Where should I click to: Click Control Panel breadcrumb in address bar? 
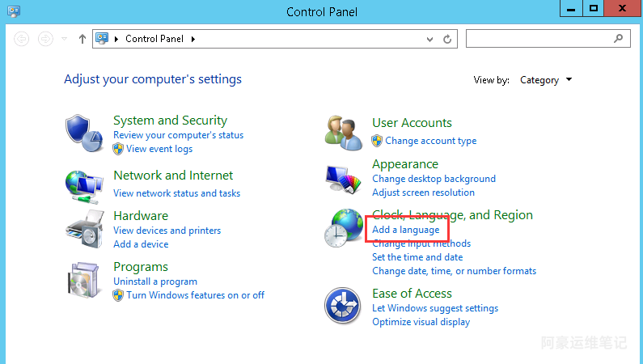point(154,39)
